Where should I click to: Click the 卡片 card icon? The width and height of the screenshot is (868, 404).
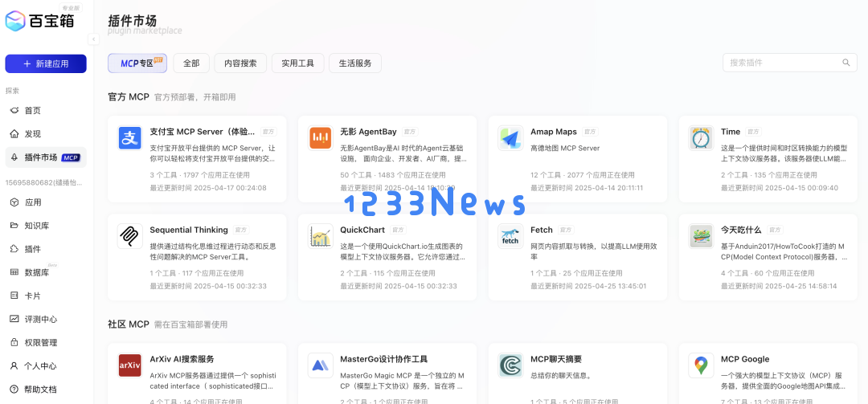14,296
